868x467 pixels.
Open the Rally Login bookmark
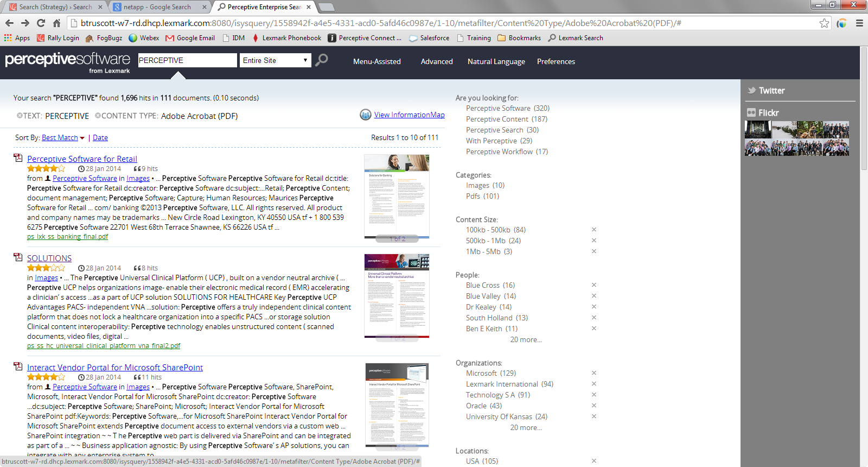[58, 38]
